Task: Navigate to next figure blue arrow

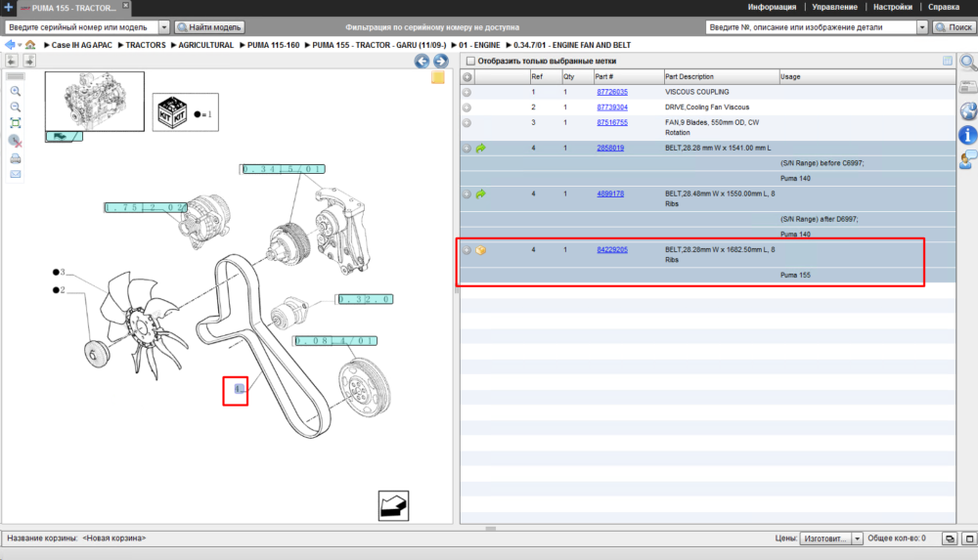Action: [440, 62]
